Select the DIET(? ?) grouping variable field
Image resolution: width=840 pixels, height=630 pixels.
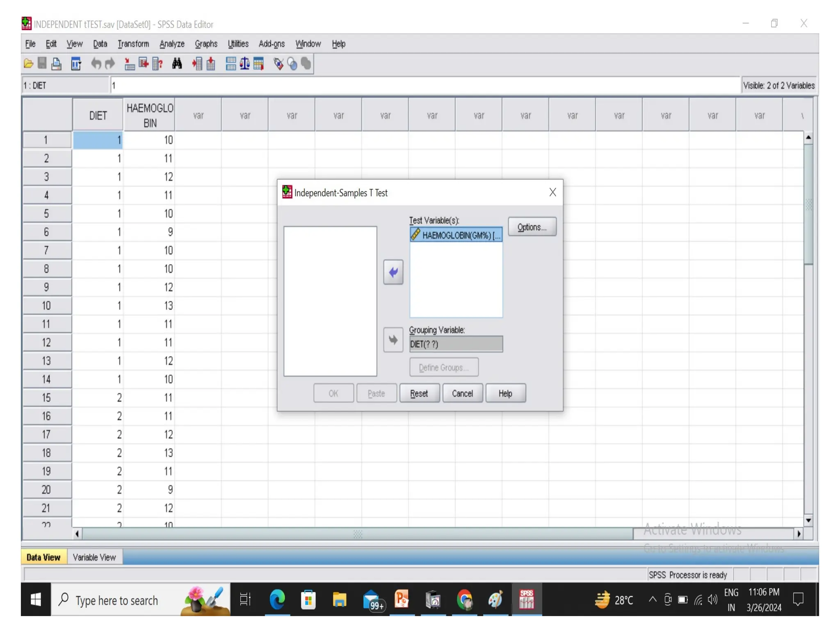coord(456,344)
